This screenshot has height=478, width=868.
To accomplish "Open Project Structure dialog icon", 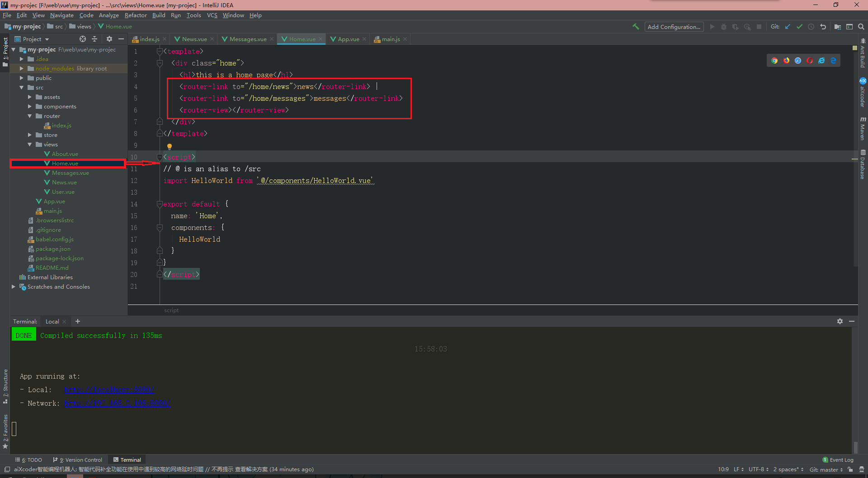I will pos(837,27).
